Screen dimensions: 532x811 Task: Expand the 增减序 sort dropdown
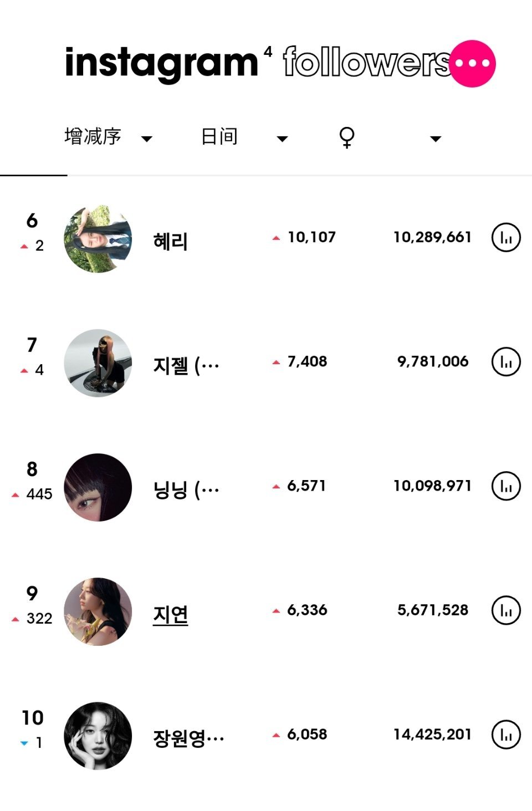(147, 139)
